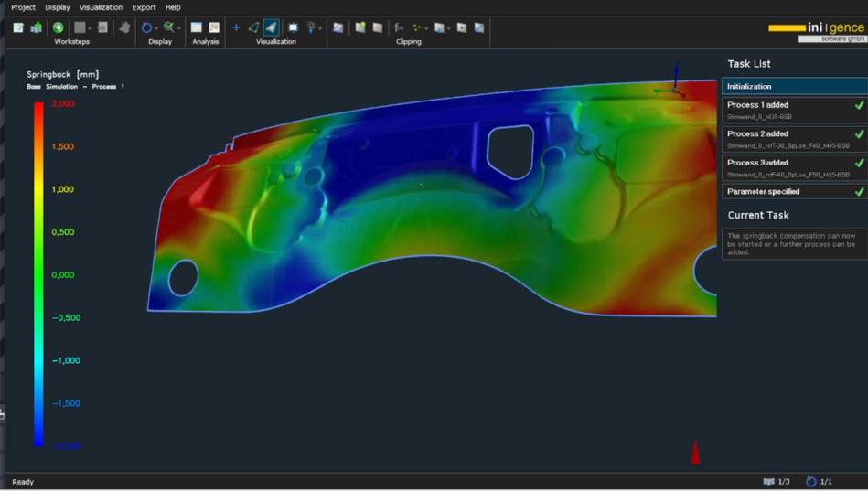
Task: Select the Process 2 added task
Action: point(788,138)
